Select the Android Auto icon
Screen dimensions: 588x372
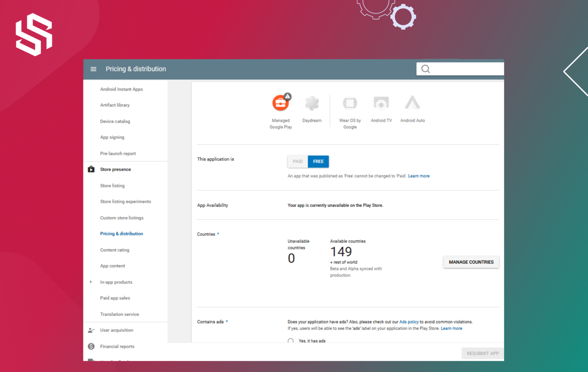413,103
